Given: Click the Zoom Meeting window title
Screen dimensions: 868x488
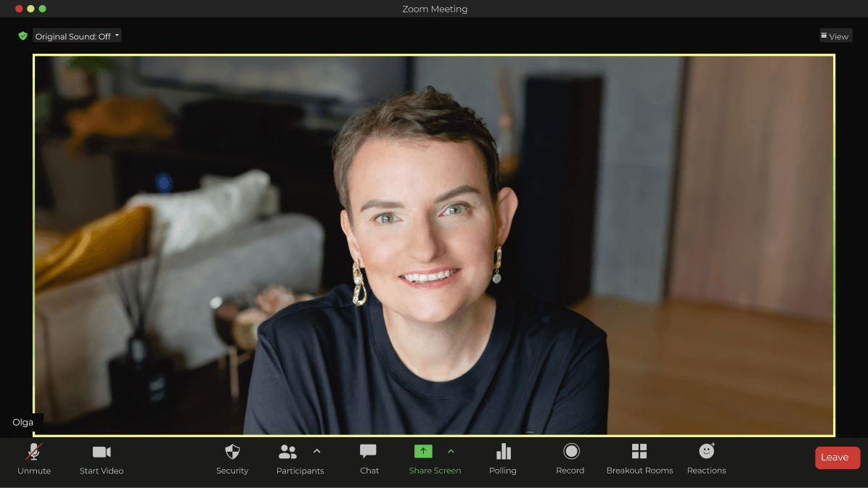Looking at the screenshot, I should (x=435, y=9).
